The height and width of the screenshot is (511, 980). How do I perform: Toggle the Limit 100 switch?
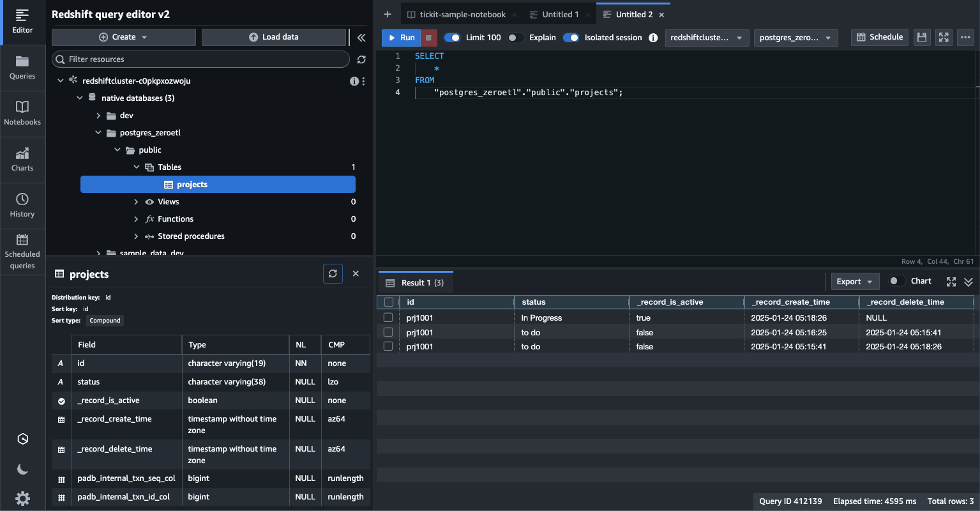pyautogui.click(x=452, y=38)
